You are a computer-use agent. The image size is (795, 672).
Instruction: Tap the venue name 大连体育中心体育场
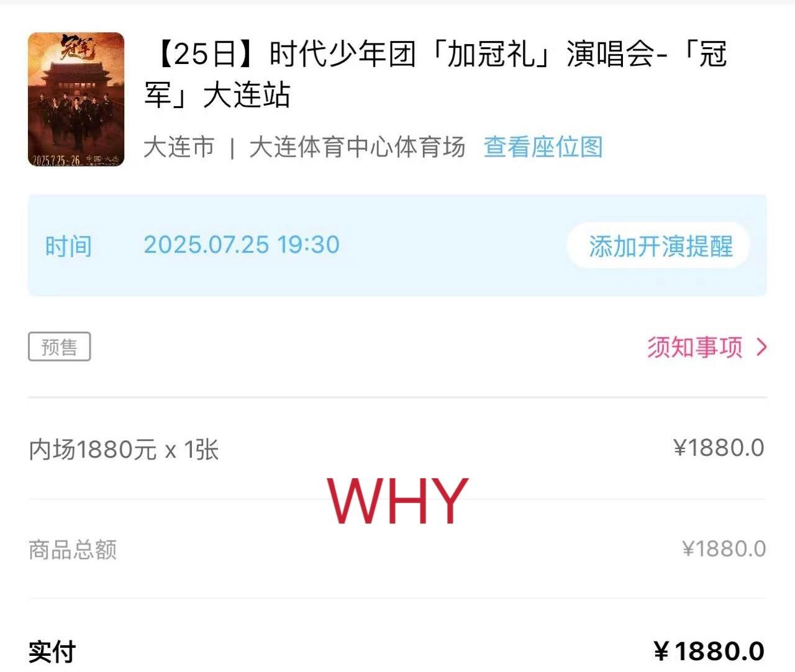click(357, 147)
